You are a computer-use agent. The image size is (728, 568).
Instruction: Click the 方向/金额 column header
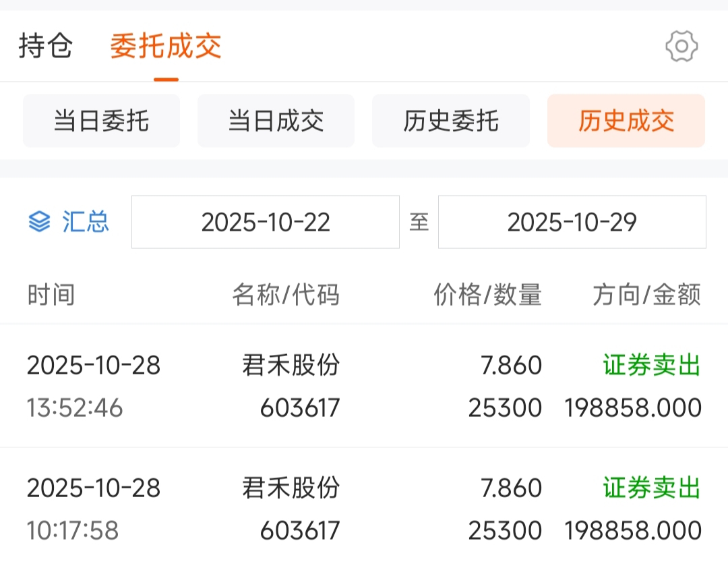click(x=646, y=295)
